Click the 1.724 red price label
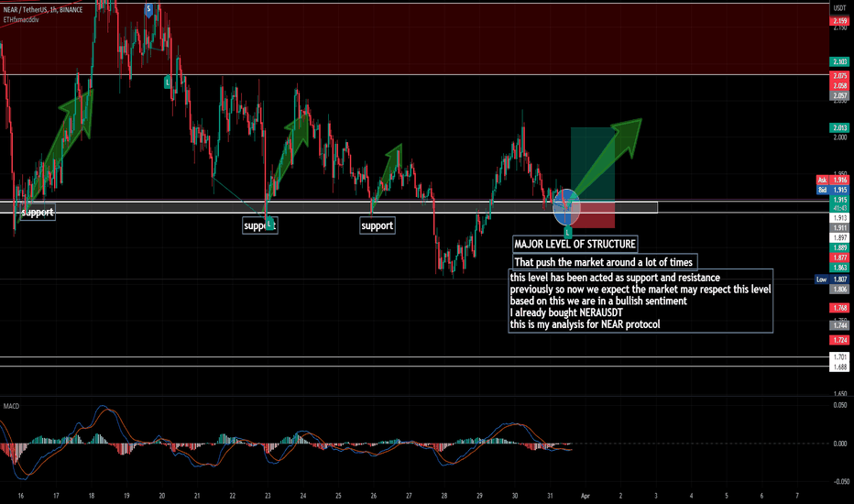This screenshot has height=504, width=854. point(840,340)
